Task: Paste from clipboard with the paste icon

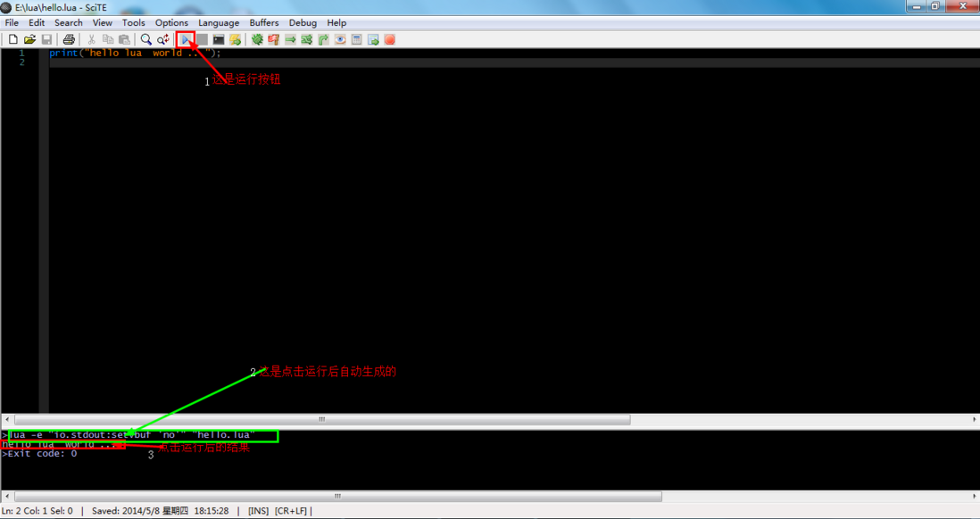Action: coord(124,39)
